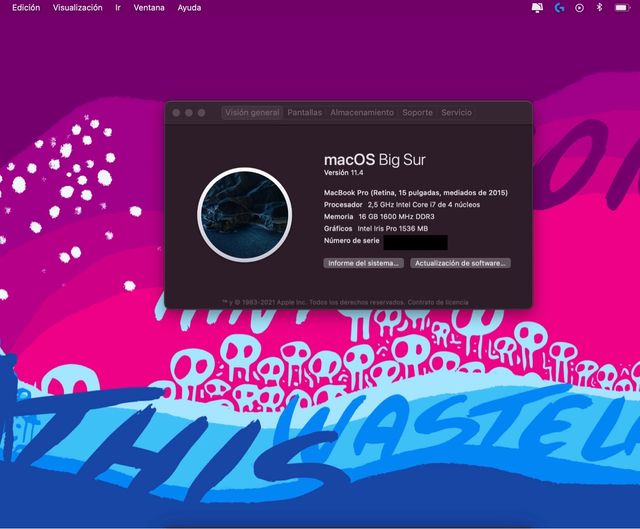640x529 pixels.
Task: Open the Bluetooth status icon
Action: click(599, 7)
